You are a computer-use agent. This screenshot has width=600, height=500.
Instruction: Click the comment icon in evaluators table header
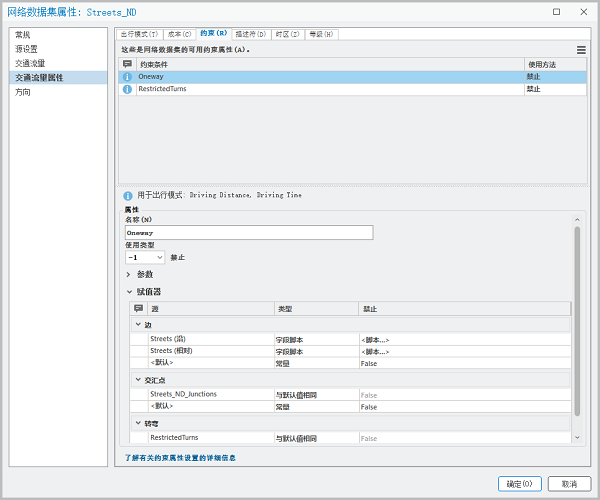(x=138, y=309)
